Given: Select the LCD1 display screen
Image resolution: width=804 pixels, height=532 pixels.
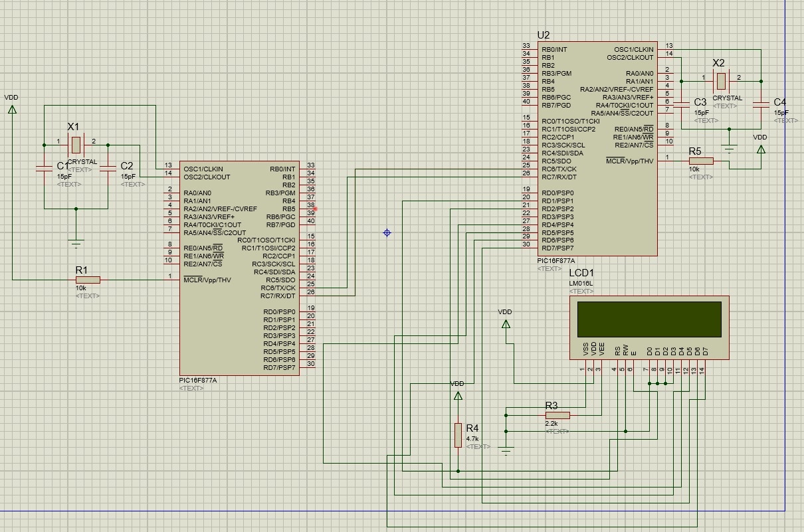Looking at the screenshot, I should 649,319.
